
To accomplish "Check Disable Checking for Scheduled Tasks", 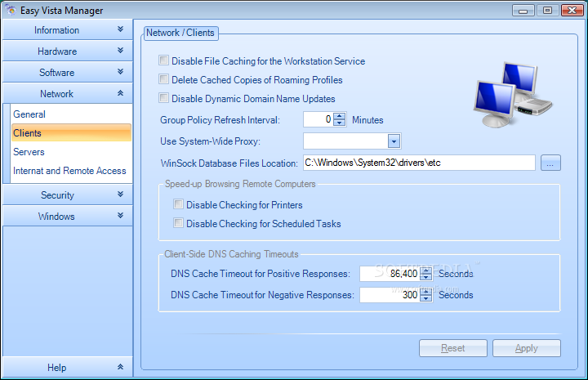I will tap(179, 223).
